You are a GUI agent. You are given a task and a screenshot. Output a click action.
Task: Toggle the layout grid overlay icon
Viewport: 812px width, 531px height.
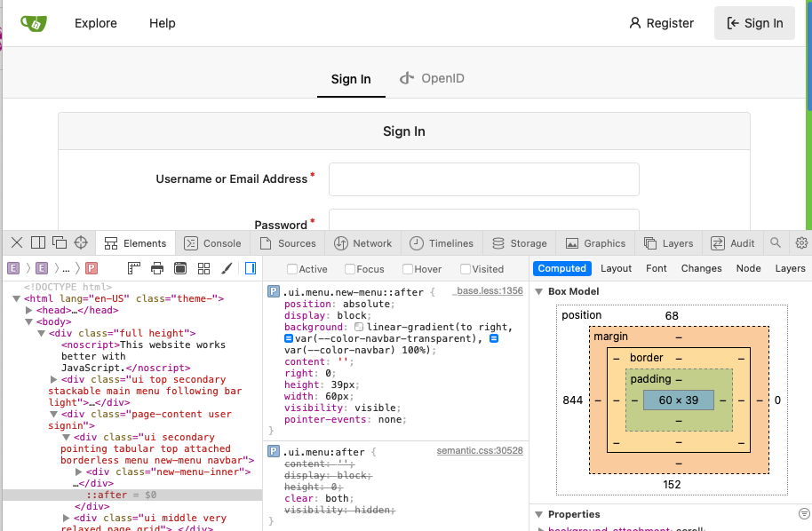click(204, 268)
